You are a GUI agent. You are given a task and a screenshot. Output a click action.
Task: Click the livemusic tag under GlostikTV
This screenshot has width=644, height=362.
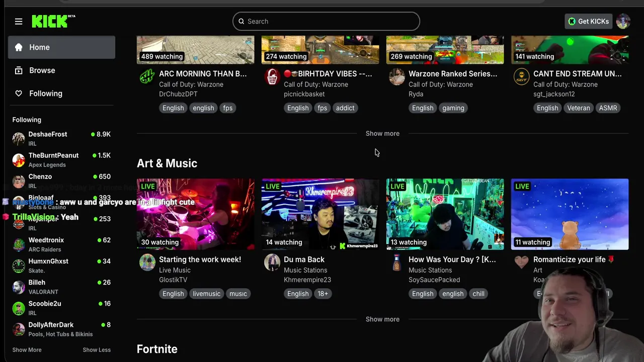(x=207, y=294)
